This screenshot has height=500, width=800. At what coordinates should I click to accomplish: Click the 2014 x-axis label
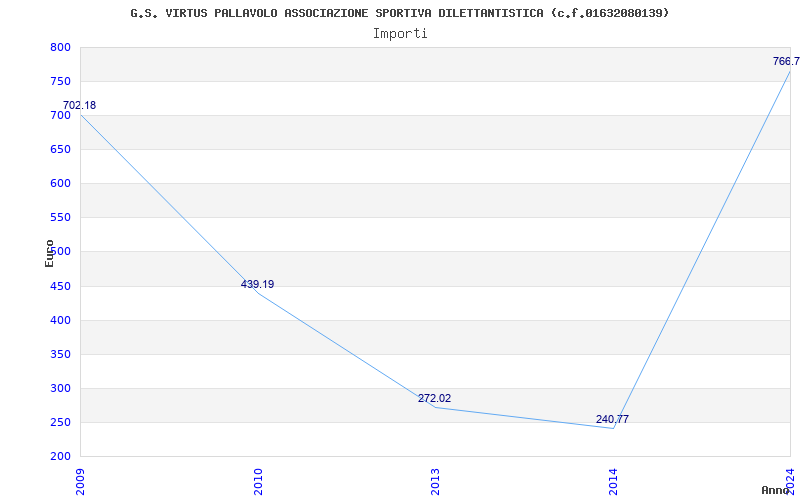[613, 482]
